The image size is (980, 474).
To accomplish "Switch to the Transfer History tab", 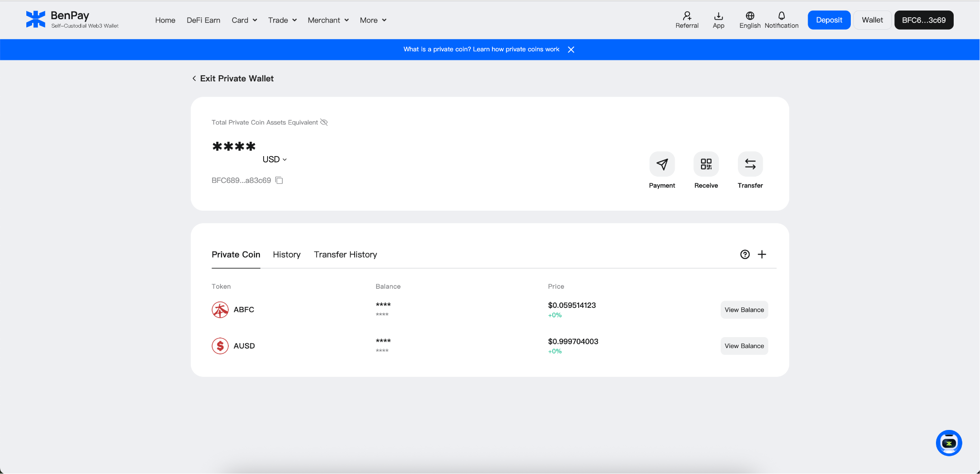I will pos(345,254).
